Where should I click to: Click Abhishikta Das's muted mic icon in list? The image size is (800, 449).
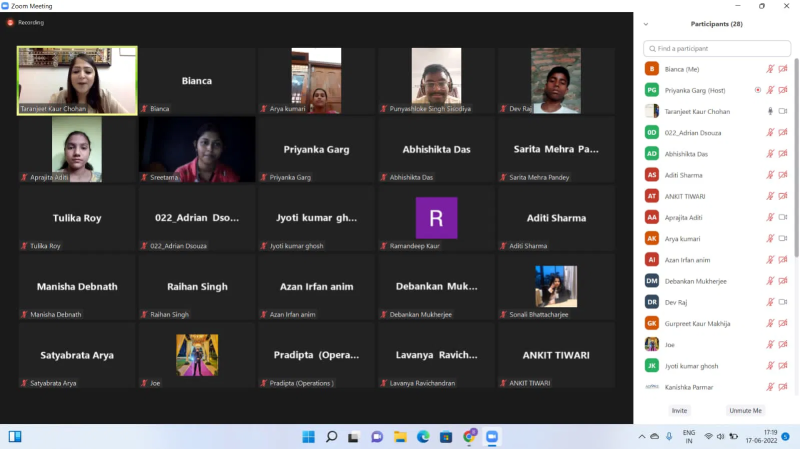pos(770,154)
